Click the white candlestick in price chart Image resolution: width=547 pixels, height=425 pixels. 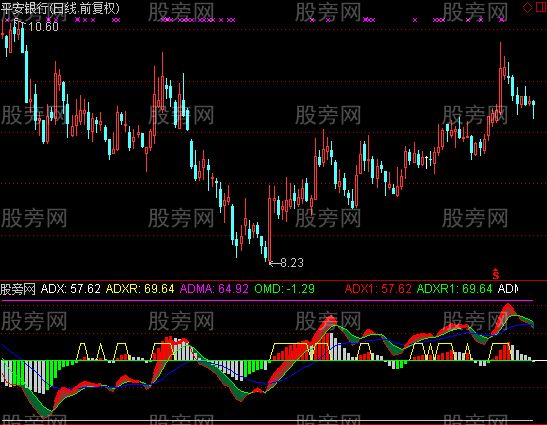coord(426,162)
